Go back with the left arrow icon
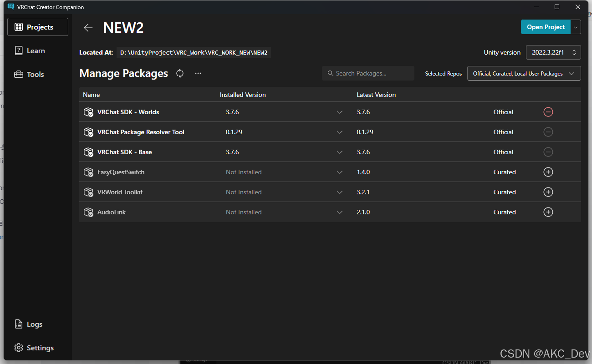The height and width of the screenshot is (364, 592). click(88, 28)
